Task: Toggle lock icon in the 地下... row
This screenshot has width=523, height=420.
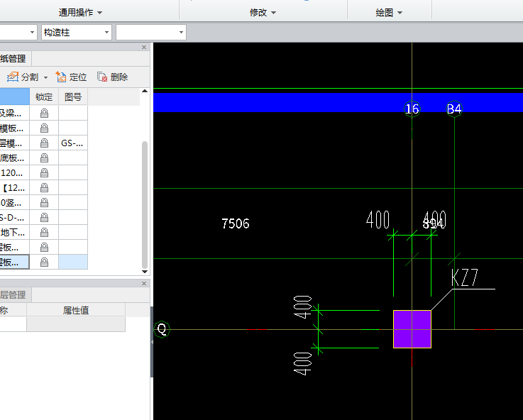Action: point(44,232)
